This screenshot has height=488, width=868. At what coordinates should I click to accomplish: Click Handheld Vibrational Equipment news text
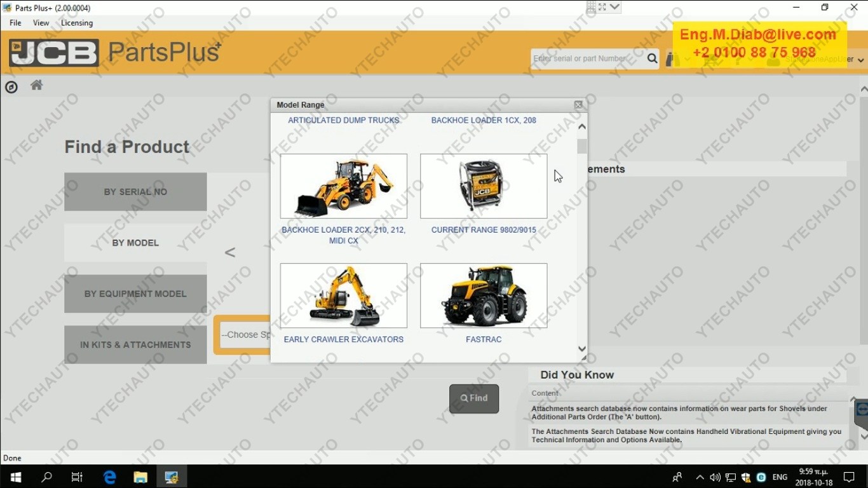(686, 436)
